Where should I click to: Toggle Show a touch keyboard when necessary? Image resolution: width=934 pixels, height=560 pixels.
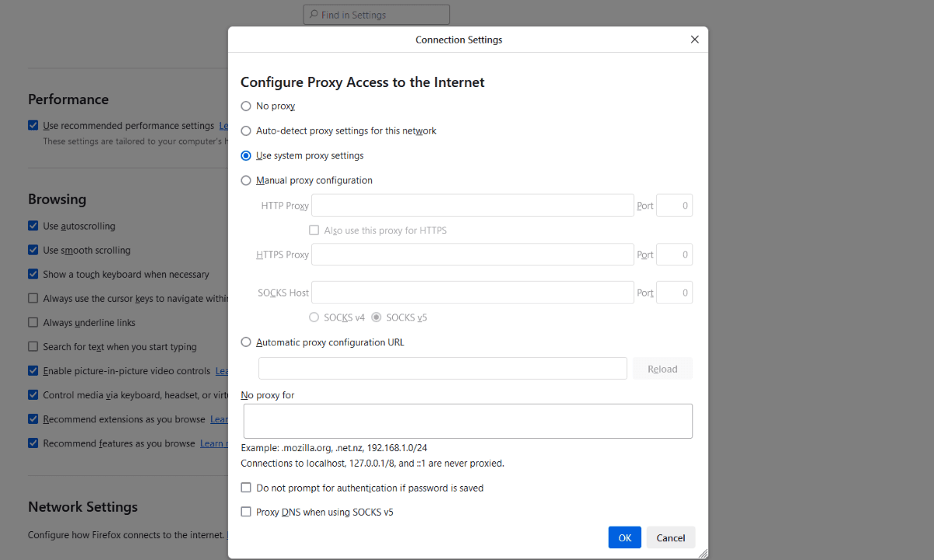[33, 274]
